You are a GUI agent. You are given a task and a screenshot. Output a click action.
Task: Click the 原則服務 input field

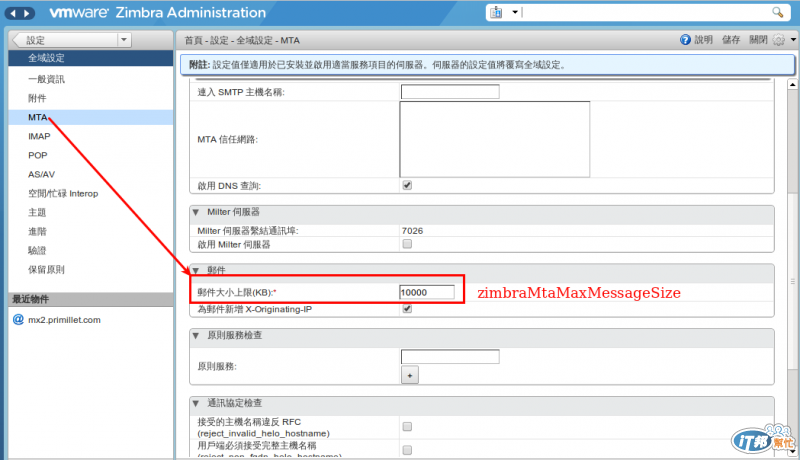click(x=450, y=356)
